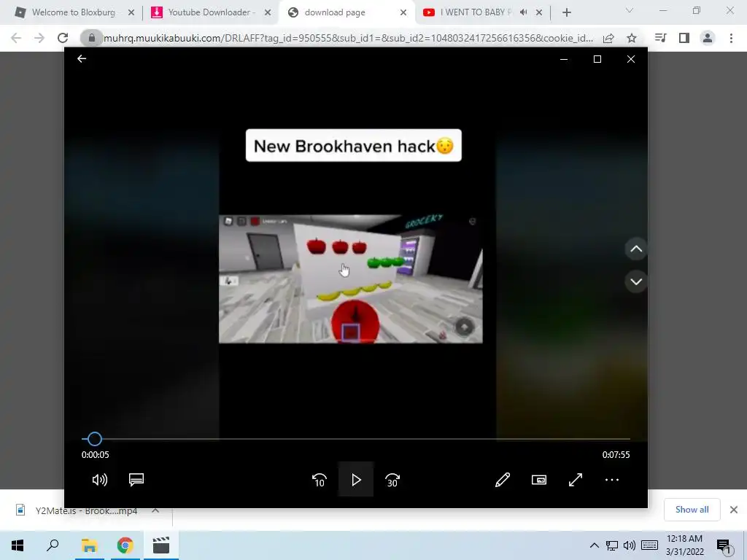Select the download page tab

click(x=334, y=12)
